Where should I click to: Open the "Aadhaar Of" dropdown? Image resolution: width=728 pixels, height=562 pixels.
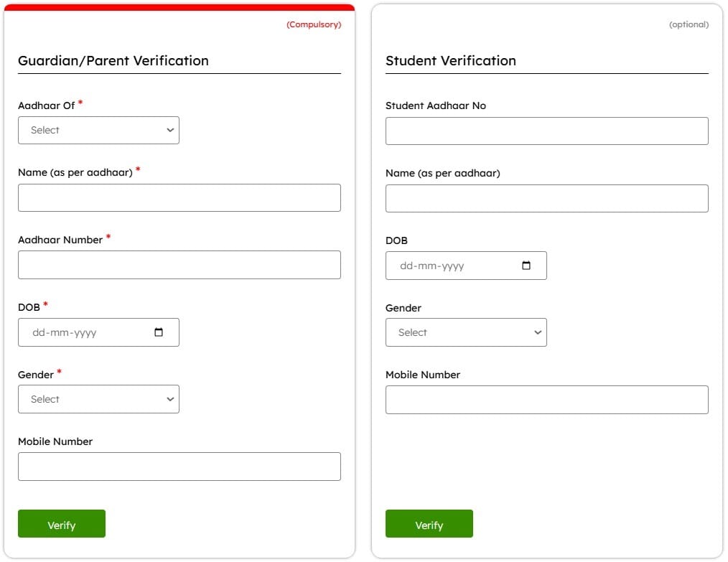point(98,130)
